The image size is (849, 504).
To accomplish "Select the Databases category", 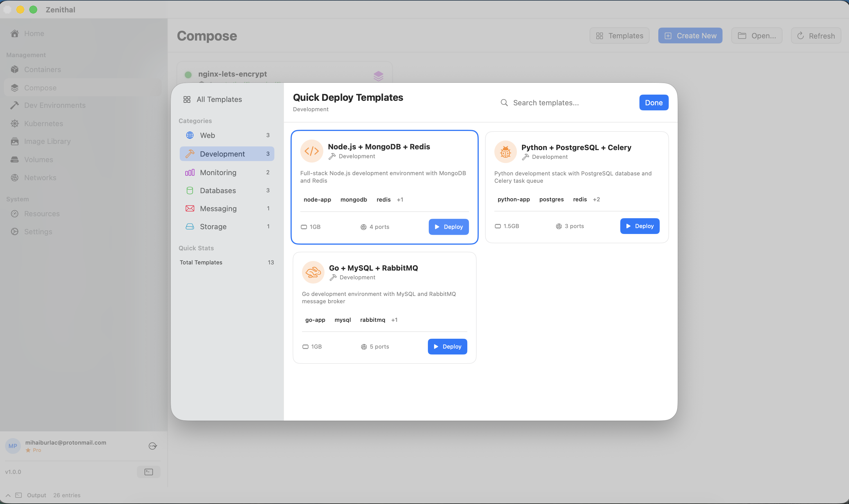I will (217, 190).
